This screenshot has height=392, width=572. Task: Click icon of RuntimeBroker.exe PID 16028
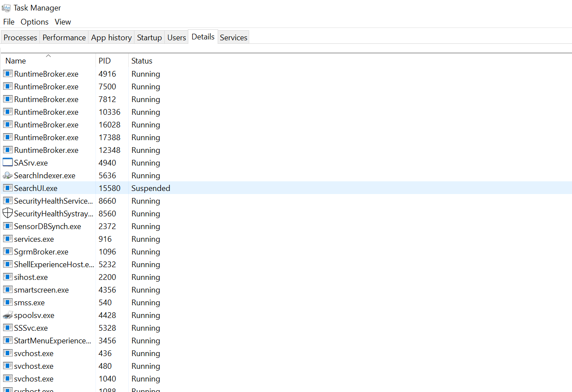(x=8, y=124)
